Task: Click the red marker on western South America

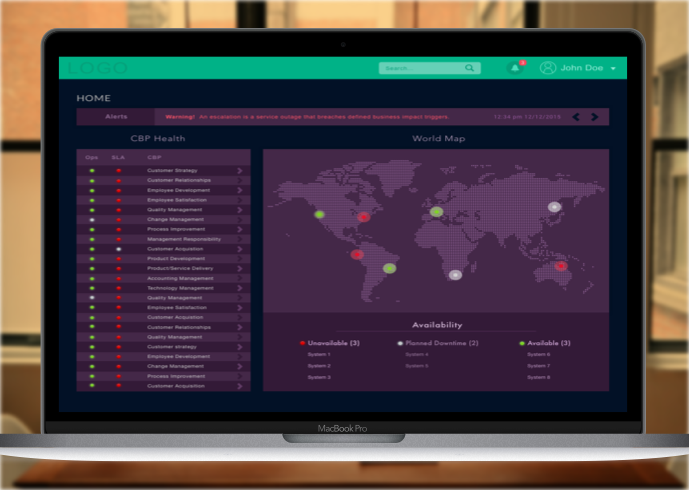Action: pyautogui.click(x=357, y=254)
